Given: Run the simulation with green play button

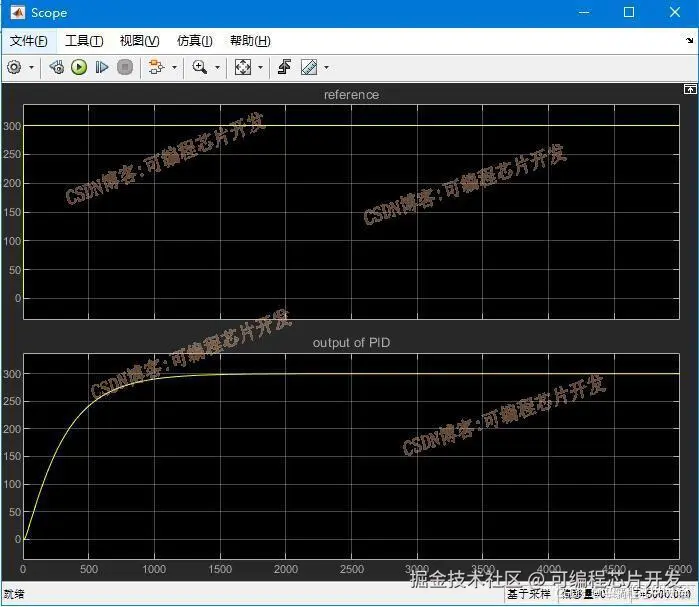Looking at the screenshot, I should [x=79, y=67].
